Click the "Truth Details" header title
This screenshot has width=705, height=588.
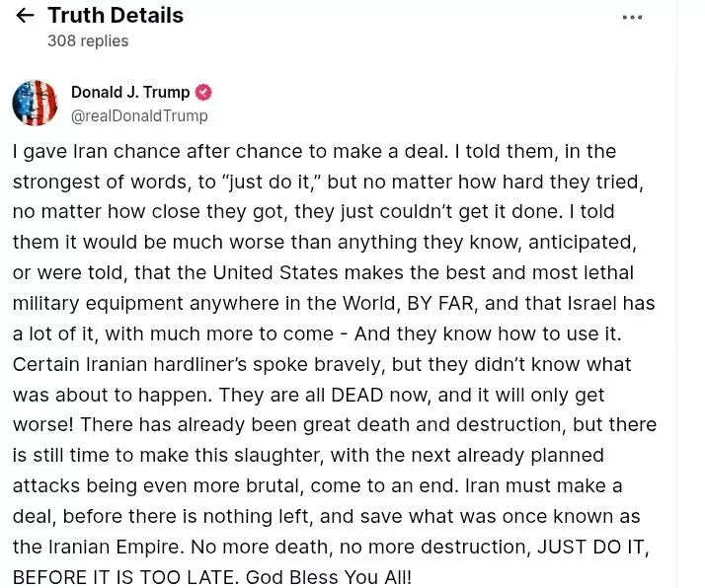116,16
